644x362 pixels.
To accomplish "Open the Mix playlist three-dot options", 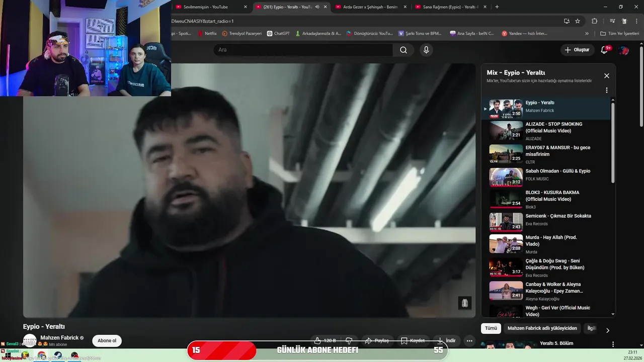I will tap(606, 90).
